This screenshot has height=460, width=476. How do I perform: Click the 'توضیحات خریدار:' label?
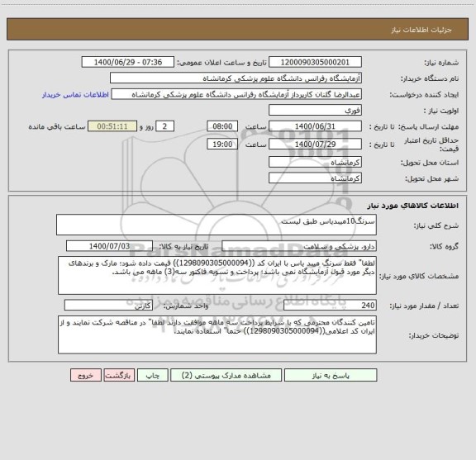click(434, 335)
